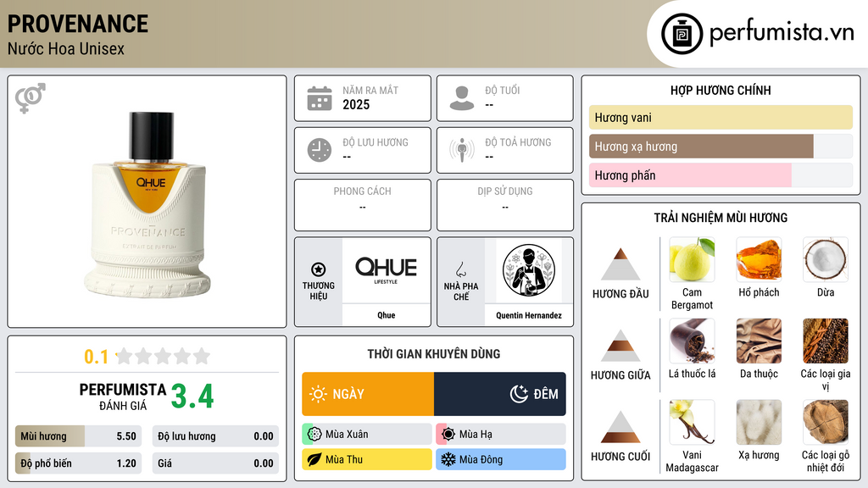Screen dimensions: 868x488
Task: Click the Hương Cuối pyramid icon
Action: pos(620,427)
